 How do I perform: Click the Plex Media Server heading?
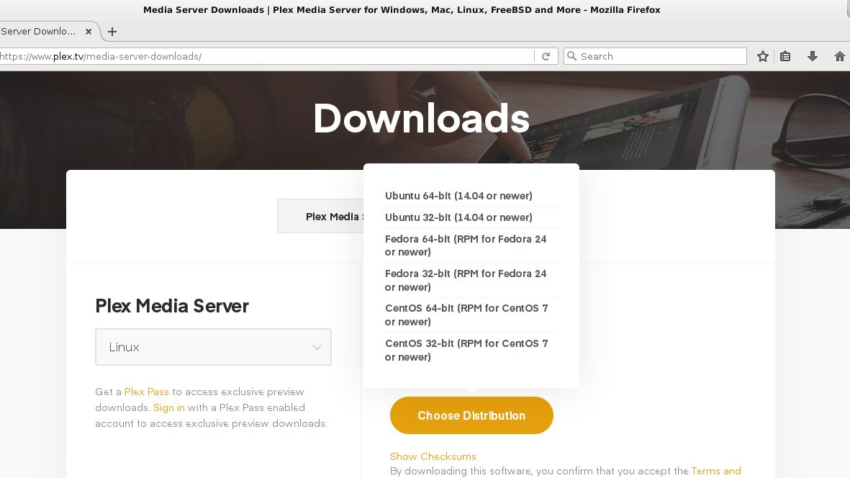pos(172,306)
